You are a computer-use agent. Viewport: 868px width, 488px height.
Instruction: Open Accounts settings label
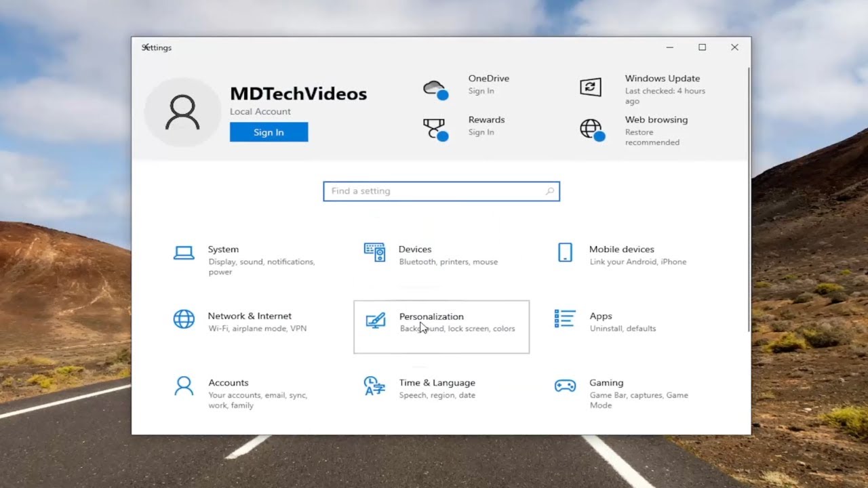[x=229, y=383]
